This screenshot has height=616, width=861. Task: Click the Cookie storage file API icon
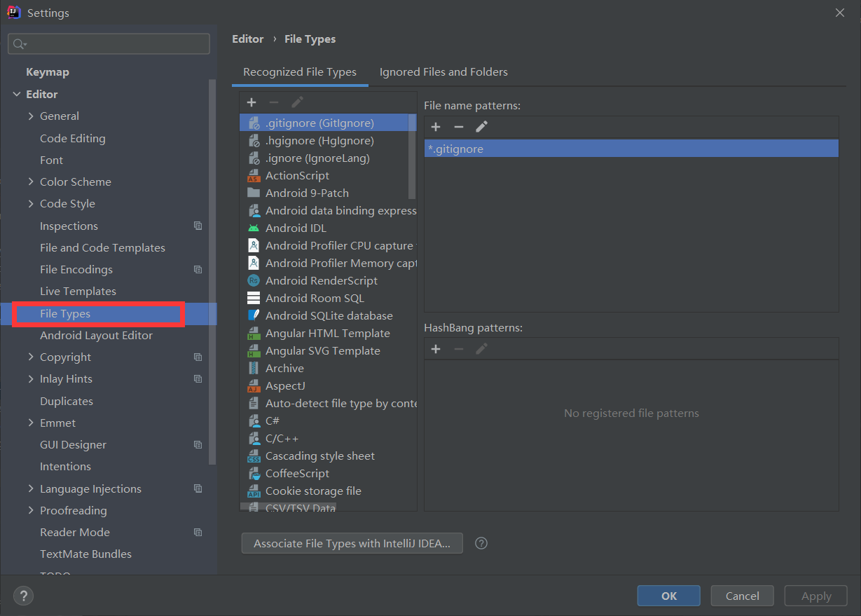click(x=254, y=491)
